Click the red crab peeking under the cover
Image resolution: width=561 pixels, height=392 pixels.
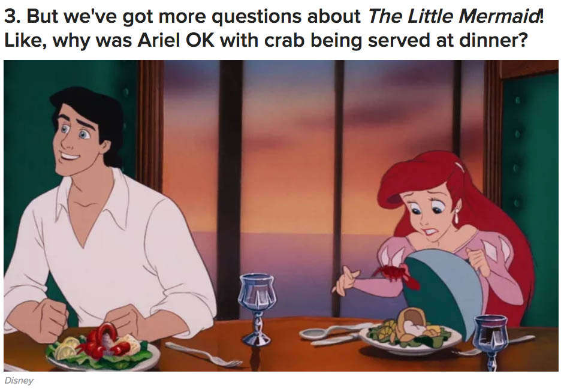click(x=397, y=275)
